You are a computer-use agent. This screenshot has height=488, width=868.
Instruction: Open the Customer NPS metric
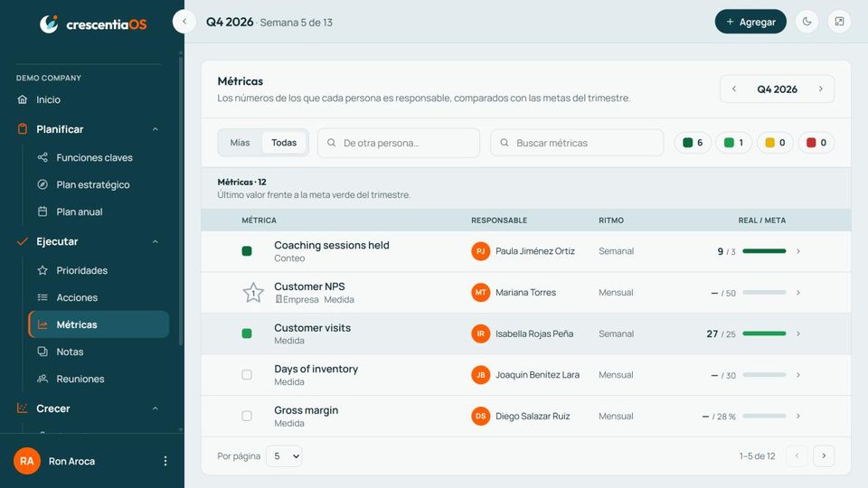[309, 286]
